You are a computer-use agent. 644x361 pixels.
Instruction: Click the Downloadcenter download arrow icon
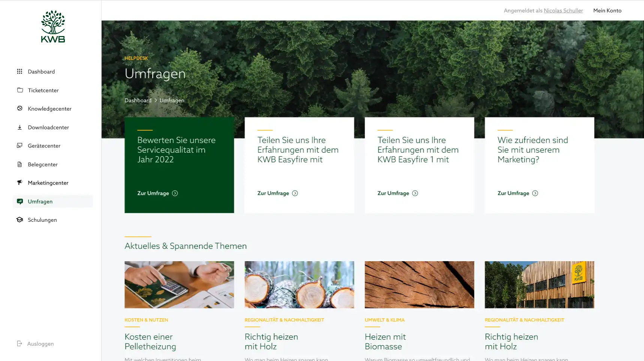point(20,127)
